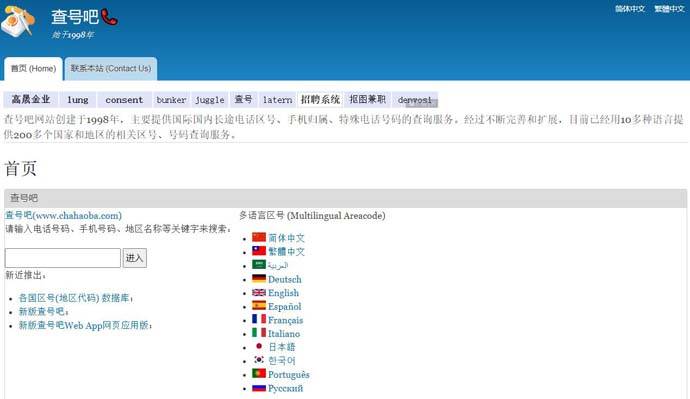
Task: Click the red phone handset icon
Action: 109,17
